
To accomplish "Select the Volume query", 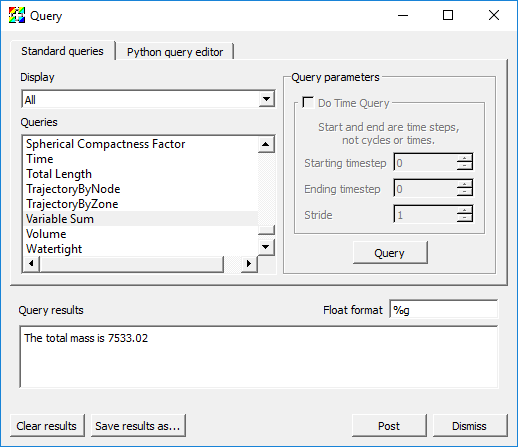I will point(141,234).
